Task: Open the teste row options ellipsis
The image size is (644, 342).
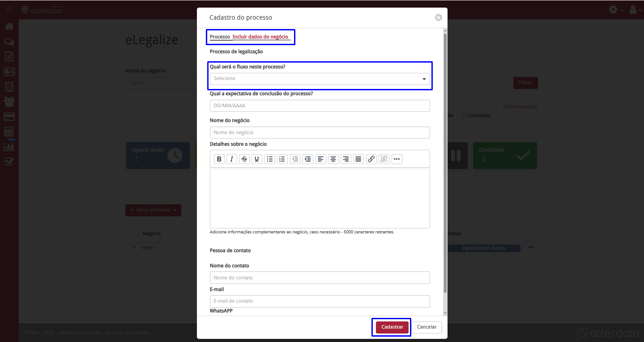Action: click(x=531, y=247)
